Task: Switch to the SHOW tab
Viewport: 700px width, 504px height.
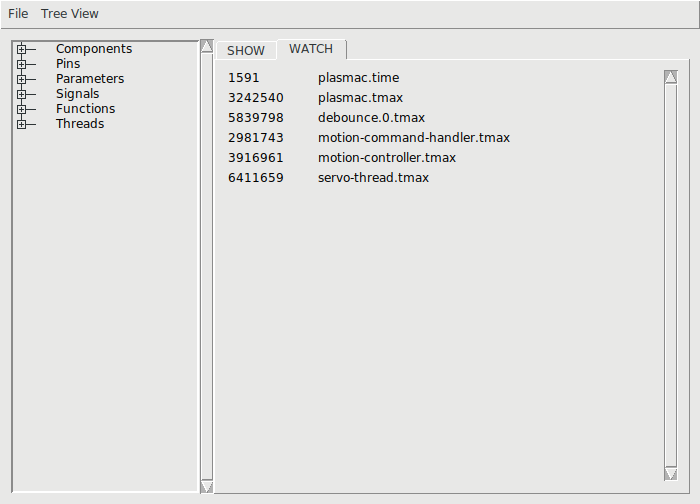Action: tap(246, 50)
